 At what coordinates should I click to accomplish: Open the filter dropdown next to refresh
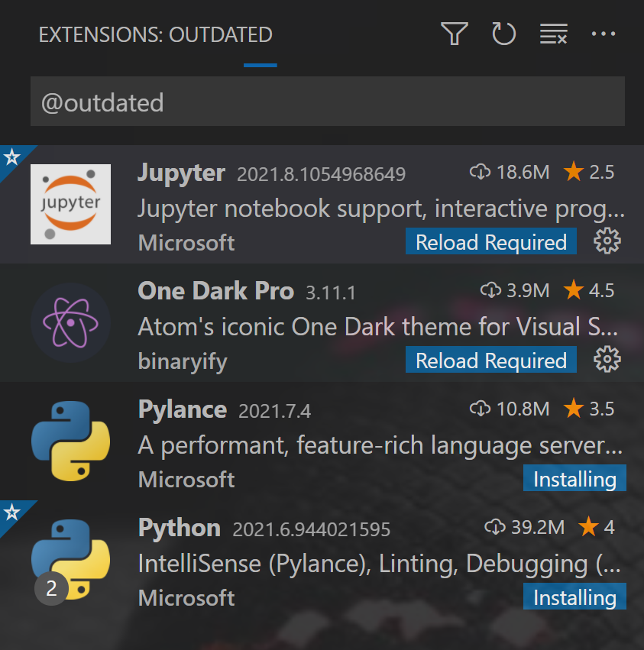tap(454, 34)
